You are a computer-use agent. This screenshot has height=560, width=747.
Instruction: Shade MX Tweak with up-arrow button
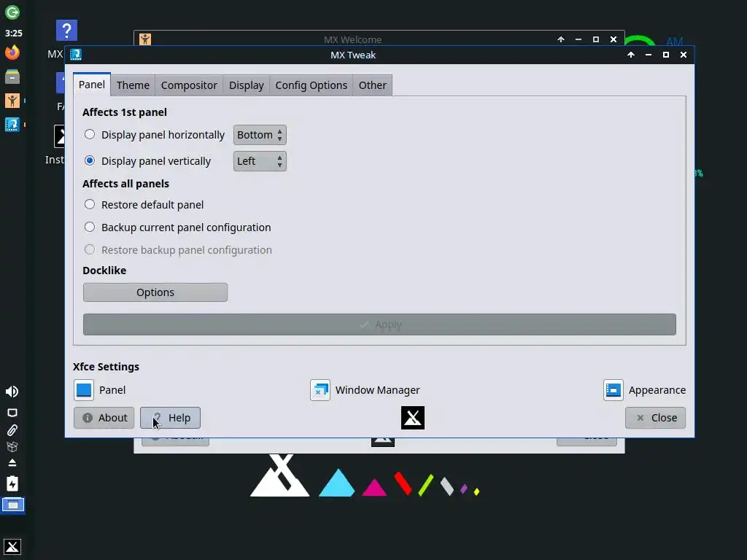(x=631, y=55)
